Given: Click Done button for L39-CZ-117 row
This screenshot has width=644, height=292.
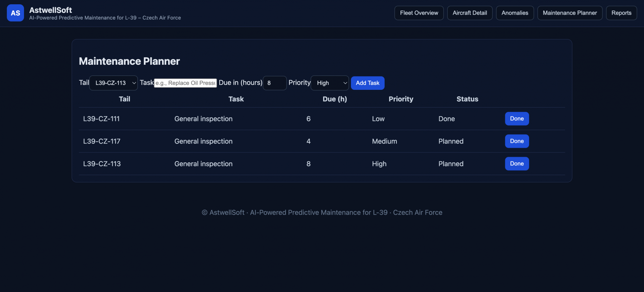Looking at the screenshot, I should (x=517, y=141).
